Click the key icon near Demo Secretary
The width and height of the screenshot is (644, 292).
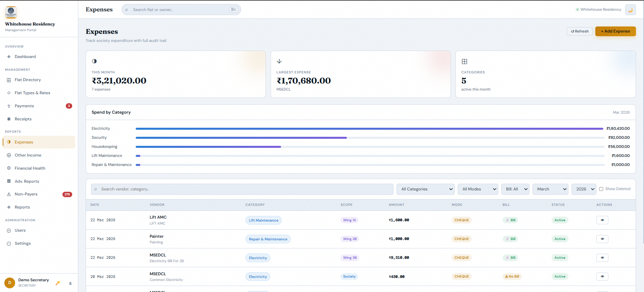(58, 283)
